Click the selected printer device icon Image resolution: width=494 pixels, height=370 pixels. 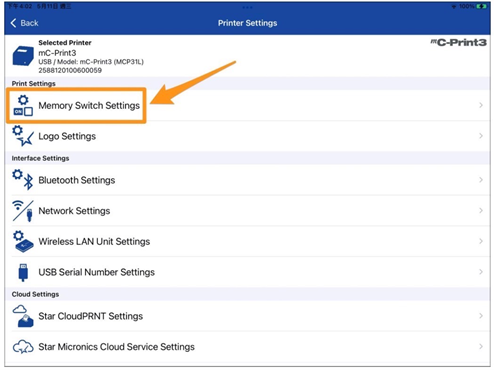23,56
